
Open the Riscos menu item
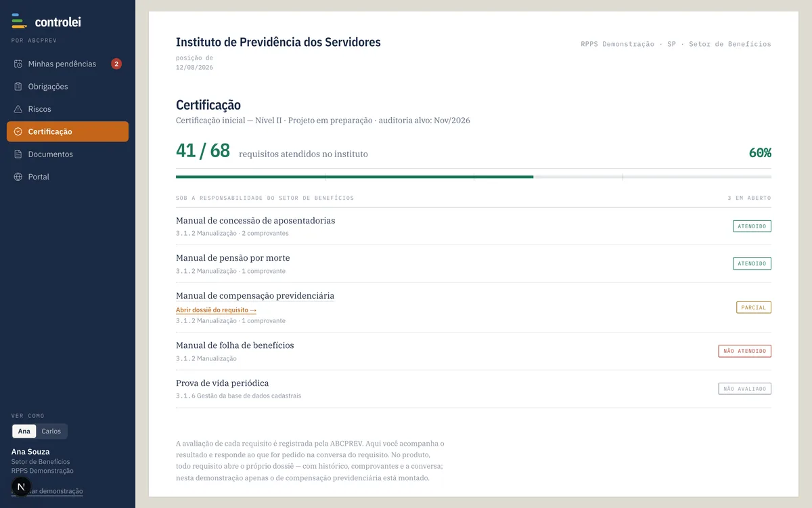pos(68,109)
